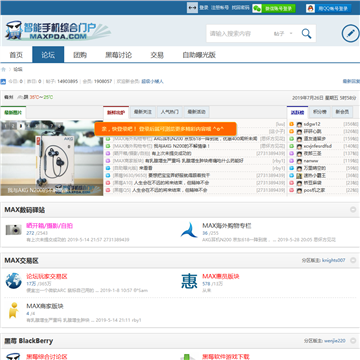Click the magnifier search icon
Image resolution: width=360 pixels, height=360 pixels.
click(306, 33)
